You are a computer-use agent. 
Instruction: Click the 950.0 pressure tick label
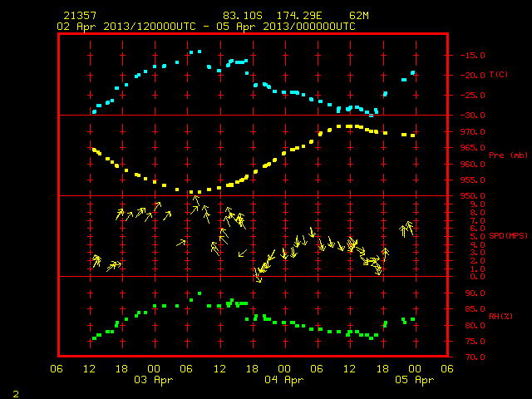pos(472,196)
